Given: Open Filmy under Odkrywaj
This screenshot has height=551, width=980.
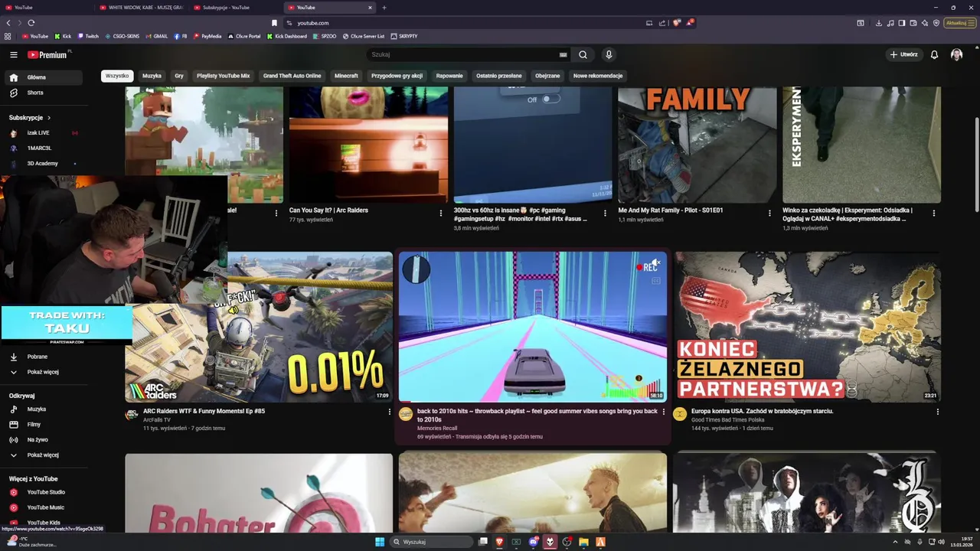Looking at the screenshot, I should pyautogui.click(x=45, y=425).
